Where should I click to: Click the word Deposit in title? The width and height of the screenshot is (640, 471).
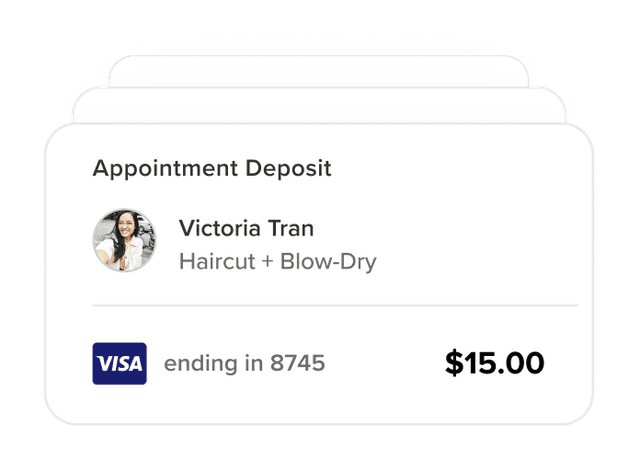(288, 169)
